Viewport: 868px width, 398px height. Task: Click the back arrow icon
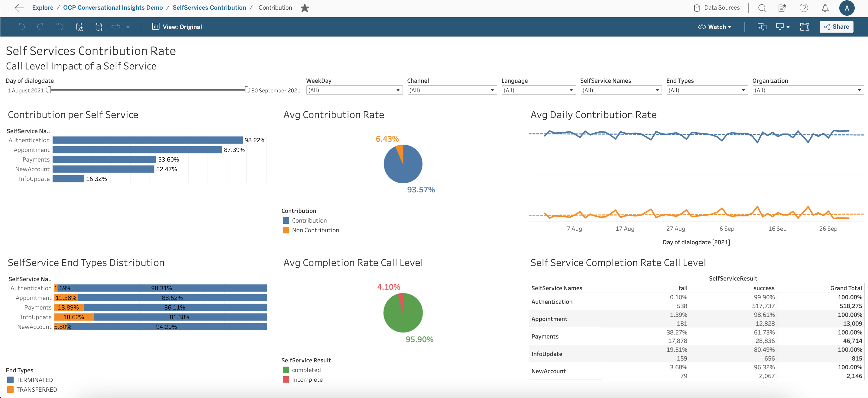tap(19, 8)
